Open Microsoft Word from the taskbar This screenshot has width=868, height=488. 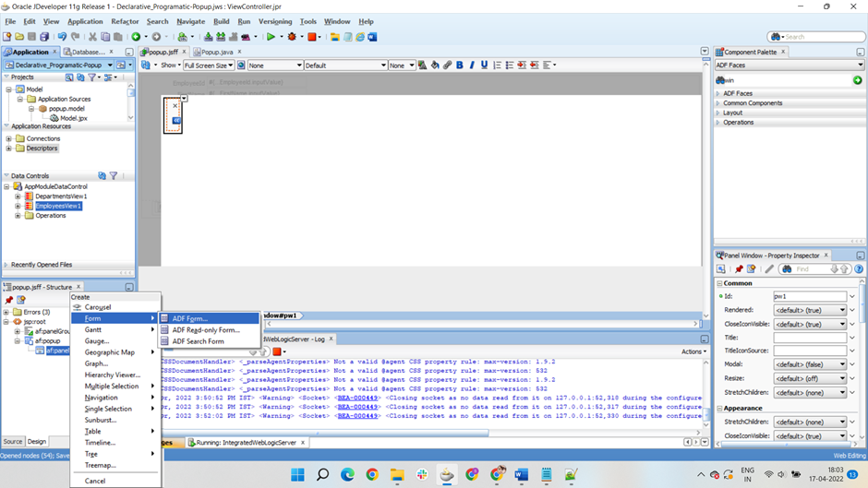[522, 475]
